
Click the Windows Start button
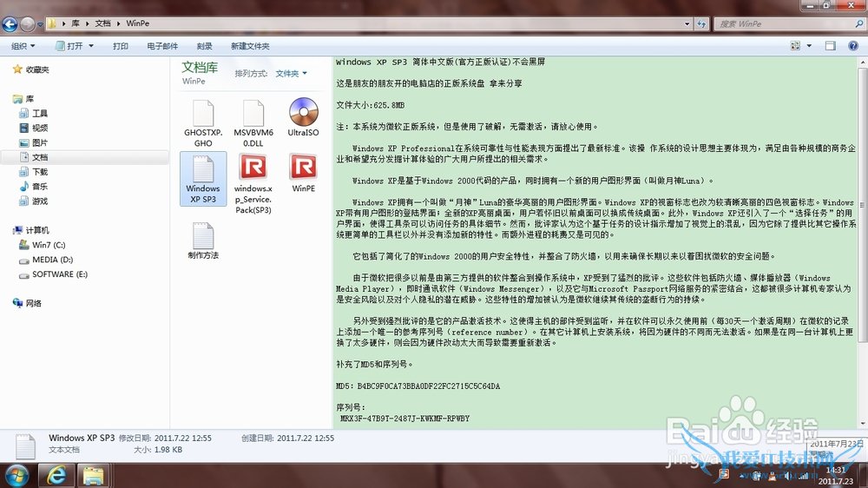click(x=17, y=476)
